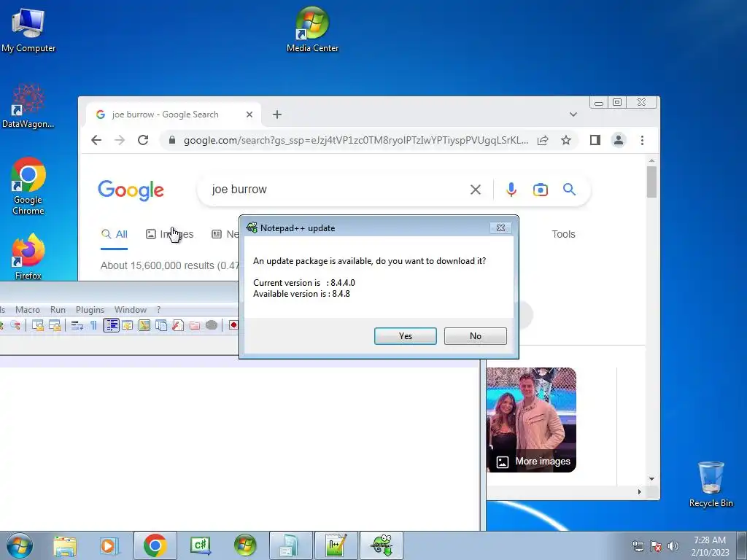This screenshot has width=747, height=560.
Task: Click the volume speaker tray icon
Action: 673,546
